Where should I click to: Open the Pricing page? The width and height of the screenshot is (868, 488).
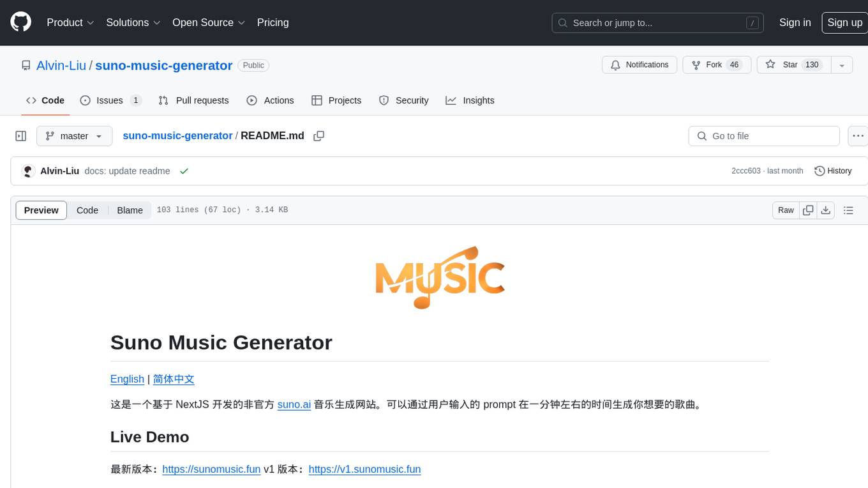[x=273, y=22]
